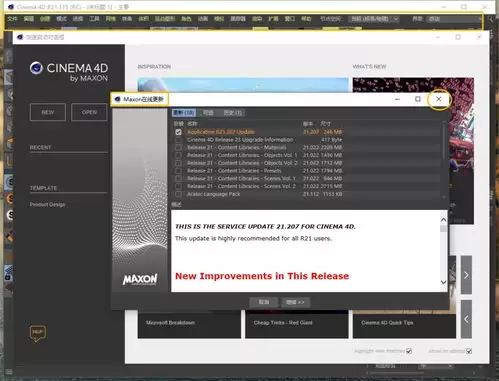This screenshot has width=499, height=381.
Task: Click the 246 MB size value
Action: 333,132
